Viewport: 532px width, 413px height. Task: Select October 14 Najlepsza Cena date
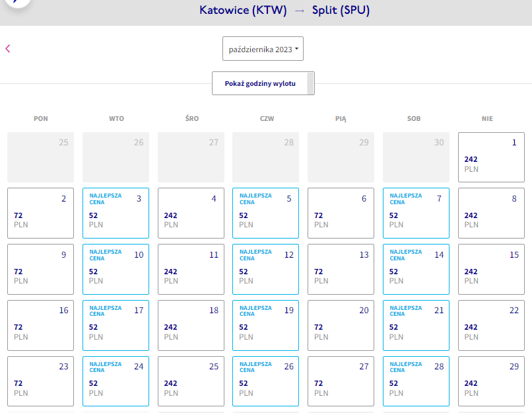(416, 269)
